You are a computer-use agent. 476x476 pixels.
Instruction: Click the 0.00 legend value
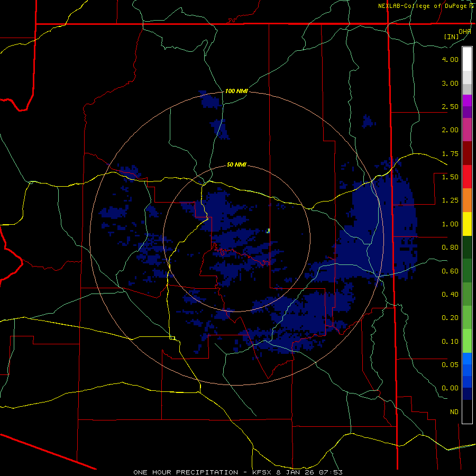coord(450,388)
